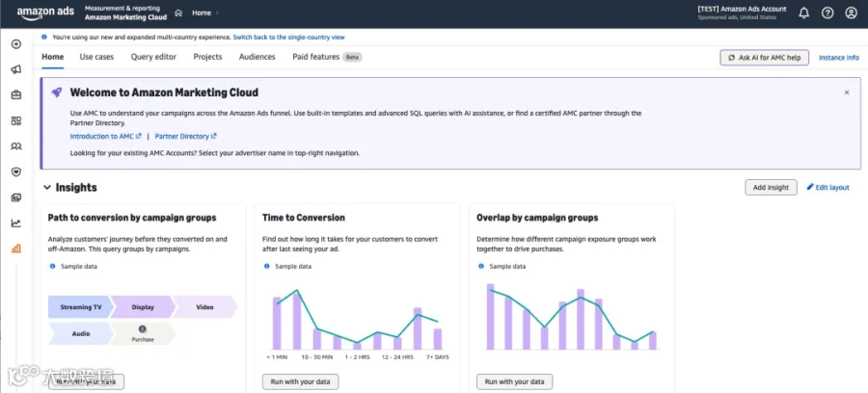Switch to the Use cases tab
Viewport: 868px width, 393px height.
[x=96, y=57]
